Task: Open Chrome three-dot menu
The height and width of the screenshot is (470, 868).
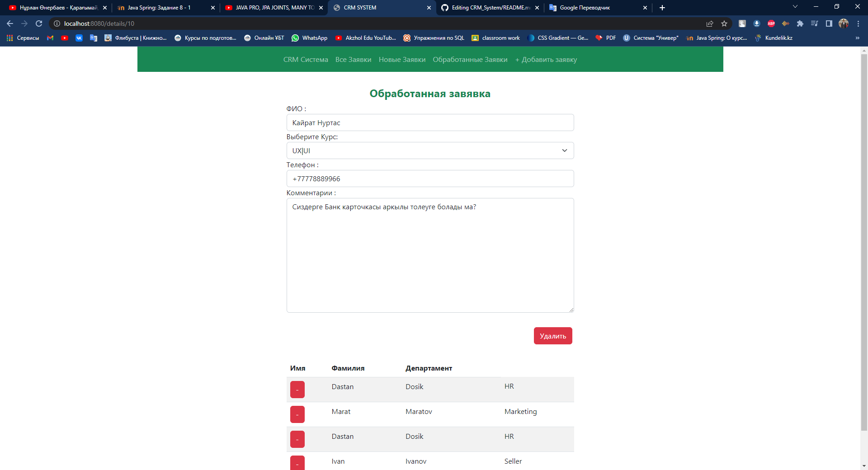Action: point(858,23)
